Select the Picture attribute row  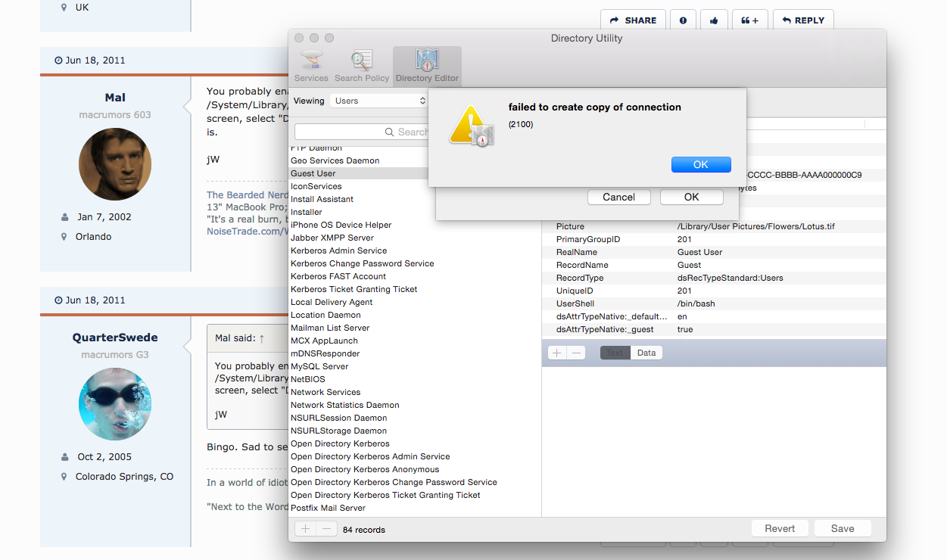click(715, 226)
